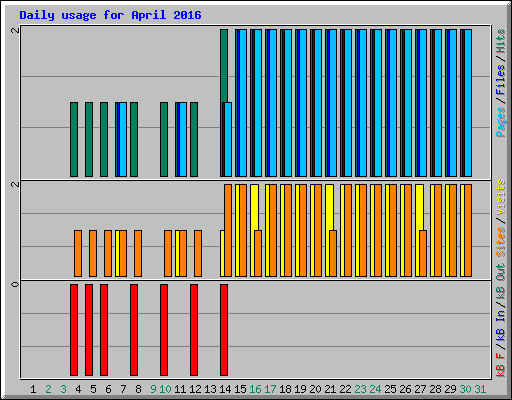Click the tall green Hits bar for day 14
Viewport: 512px width, 400px height.
224,65
